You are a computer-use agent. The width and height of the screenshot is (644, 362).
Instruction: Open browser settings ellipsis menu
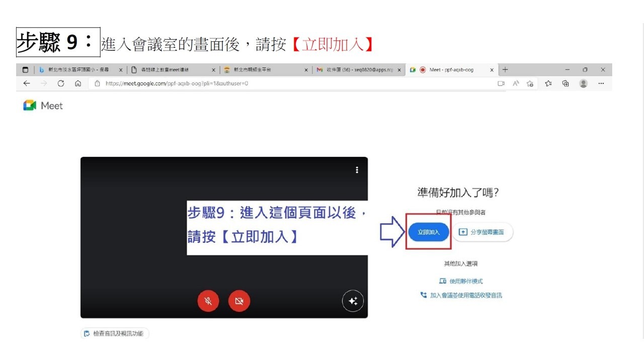(x=601, y=83)
